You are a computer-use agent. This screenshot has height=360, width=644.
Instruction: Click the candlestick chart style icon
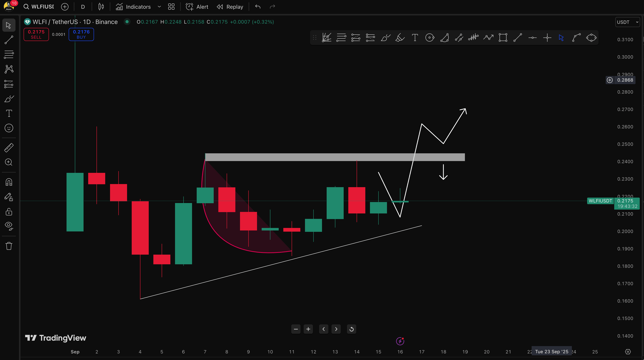[x=101, y=7]
